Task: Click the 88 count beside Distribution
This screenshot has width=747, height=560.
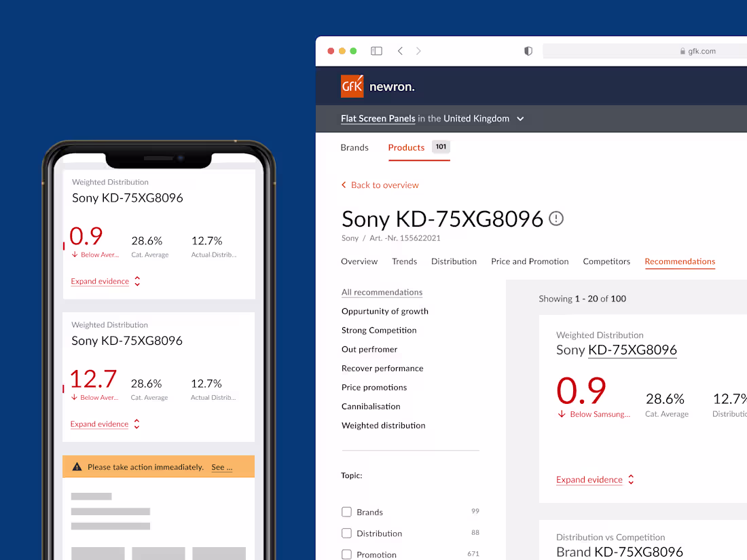Action: (x=475, y=532)
